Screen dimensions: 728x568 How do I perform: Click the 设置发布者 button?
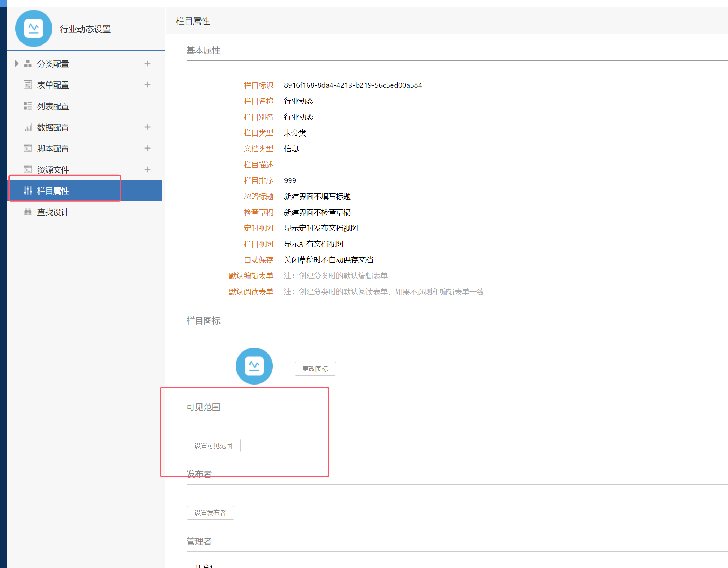coord(210,513)
